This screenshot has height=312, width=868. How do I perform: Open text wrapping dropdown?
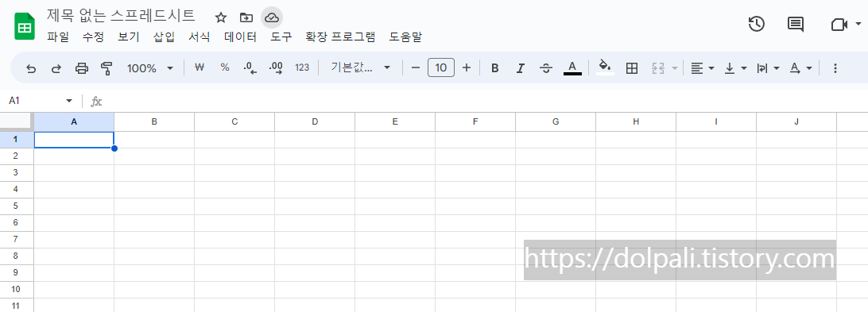tap(768, 68)
